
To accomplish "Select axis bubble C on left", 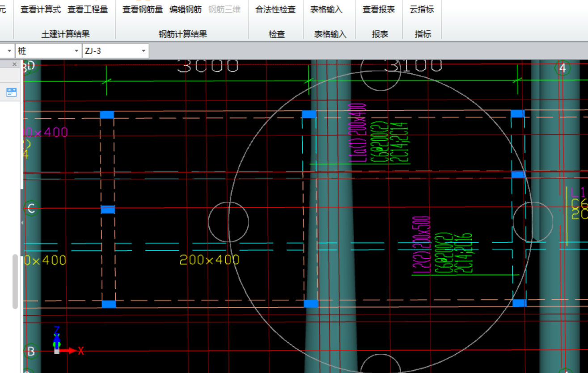I will [x=31, y=209].
